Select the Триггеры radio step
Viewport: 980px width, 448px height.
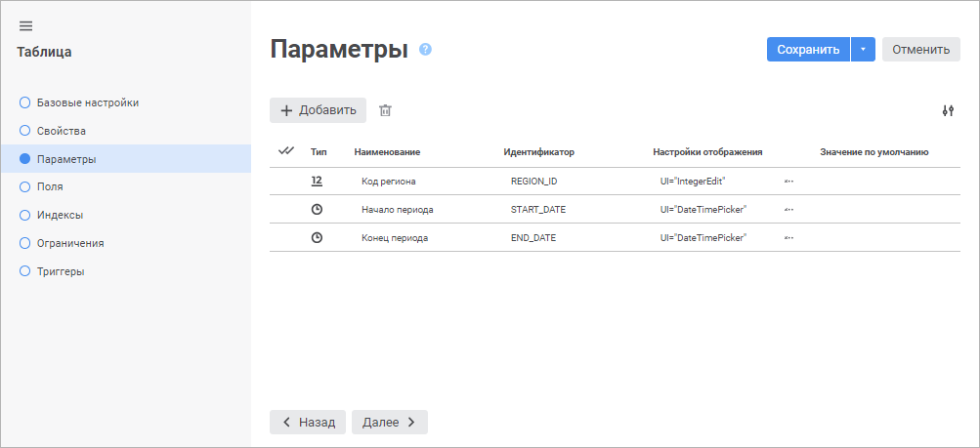point(25,271)
